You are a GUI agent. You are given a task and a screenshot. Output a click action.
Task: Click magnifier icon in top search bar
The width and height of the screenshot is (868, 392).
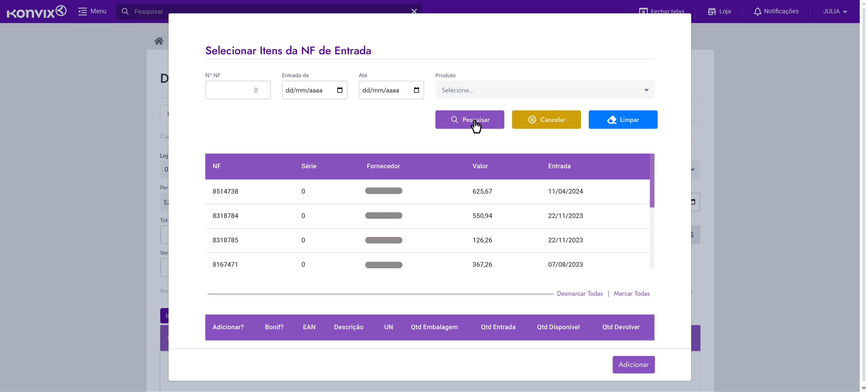pyautogui.click(x=125, y=11)
